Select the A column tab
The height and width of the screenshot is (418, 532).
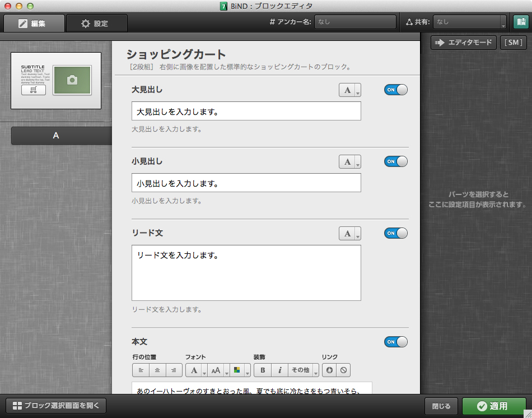62,136
